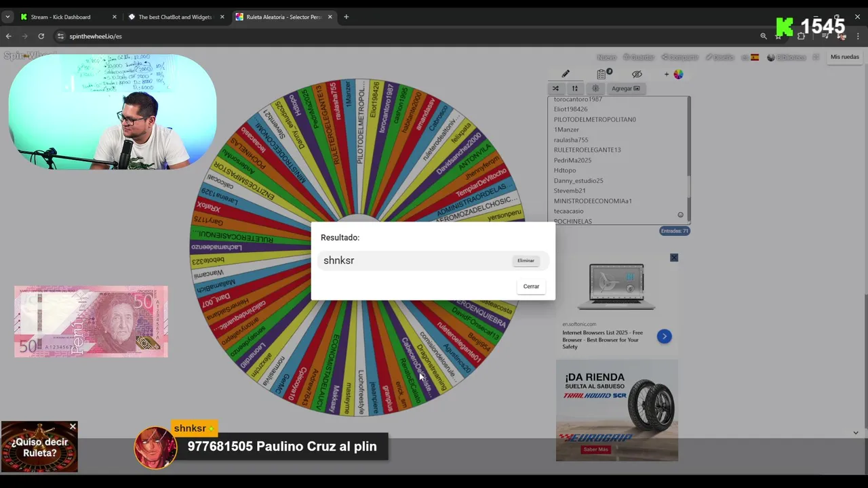
Task: Select entry Stevemb21 in list
Action: tap(570, 190)
